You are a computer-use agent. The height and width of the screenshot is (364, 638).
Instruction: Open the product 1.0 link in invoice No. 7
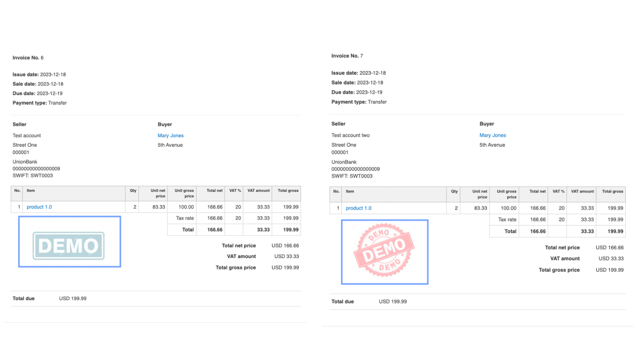click(359, 208)
